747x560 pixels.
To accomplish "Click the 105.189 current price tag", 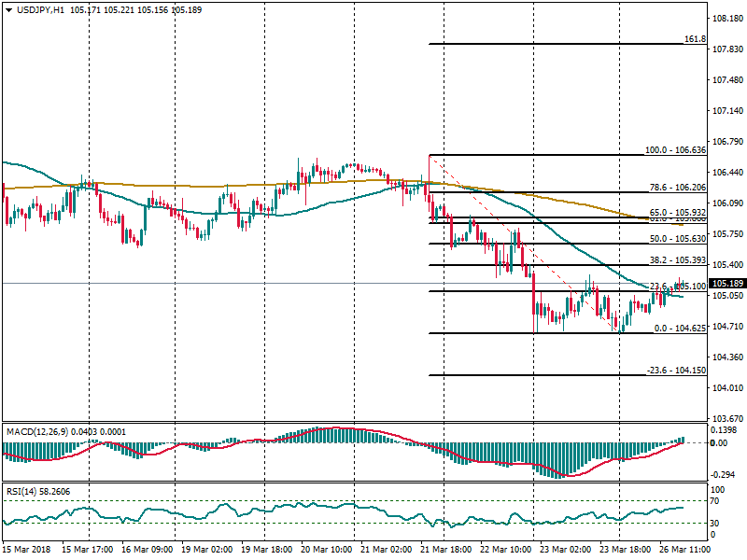I will pyautogui.click(x=726, y=284).
